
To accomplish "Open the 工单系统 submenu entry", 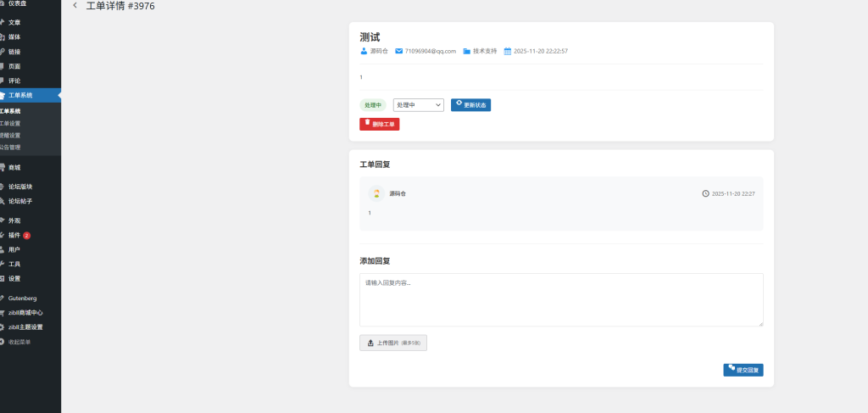I will click(10, 111).
